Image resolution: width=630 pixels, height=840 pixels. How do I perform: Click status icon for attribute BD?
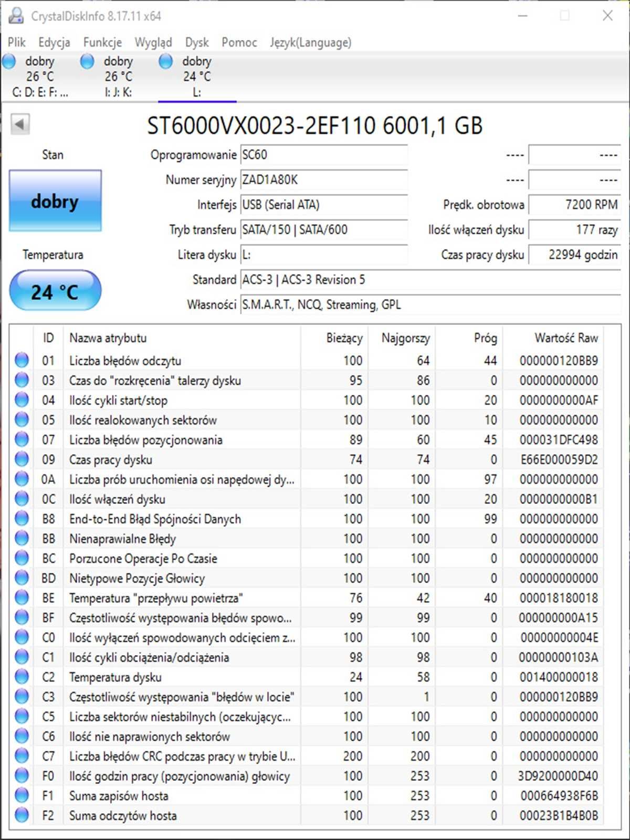22,577
